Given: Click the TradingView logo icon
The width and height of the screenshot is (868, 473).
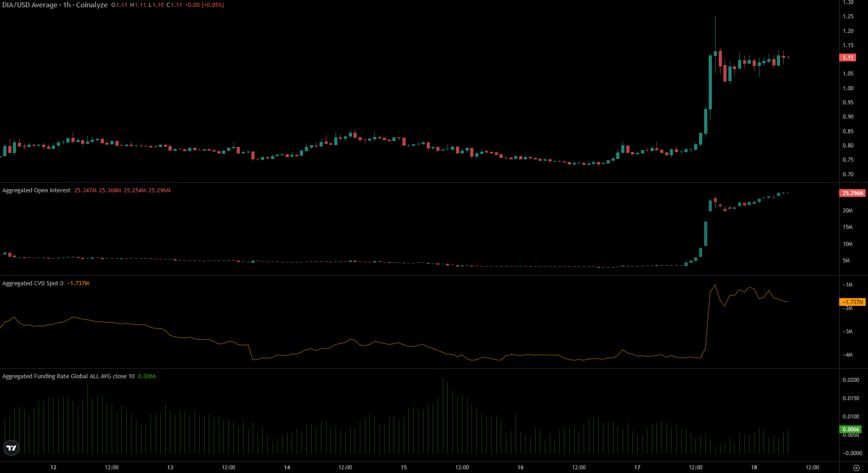Looking at the screenshot, I should (x=11, y=447).
